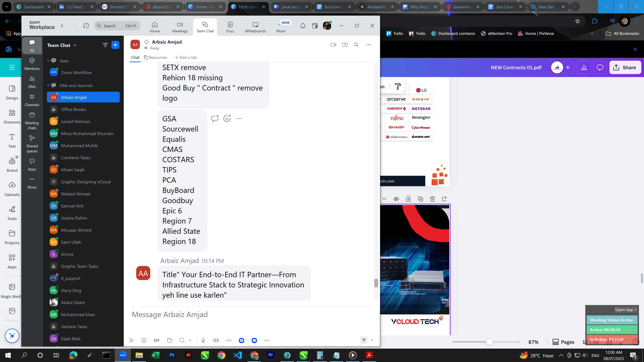Search within the chat using magnifier icon
644x362 pixels.
click(x=356, y=45)
